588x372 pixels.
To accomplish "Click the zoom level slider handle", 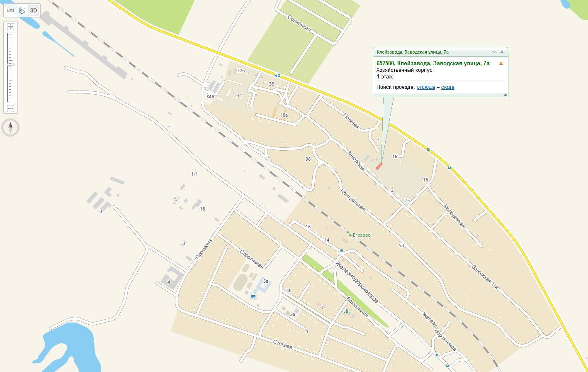I will 11,65.
